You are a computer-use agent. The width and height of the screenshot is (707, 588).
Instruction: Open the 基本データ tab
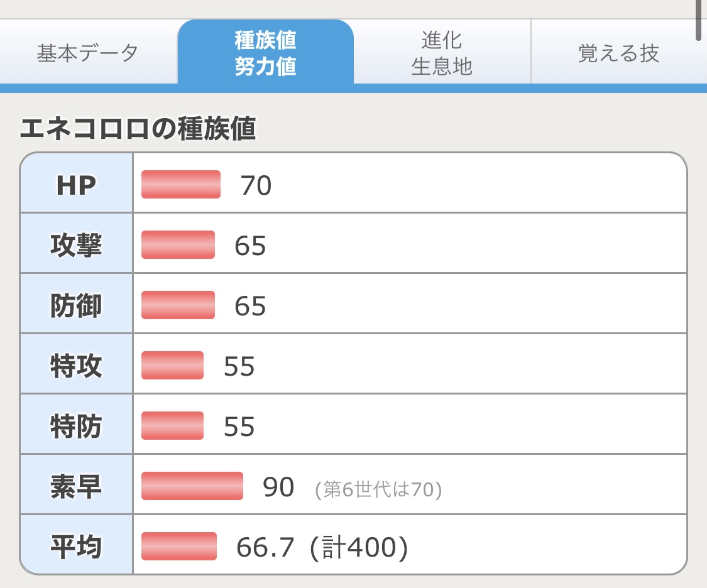(x=87, y=53)
